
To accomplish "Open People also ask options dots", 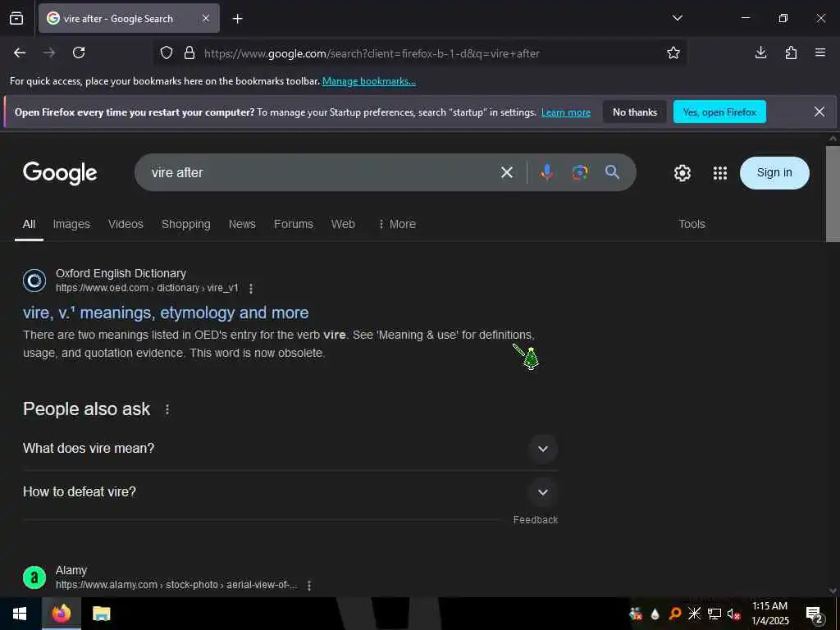I will pos(167,409).
